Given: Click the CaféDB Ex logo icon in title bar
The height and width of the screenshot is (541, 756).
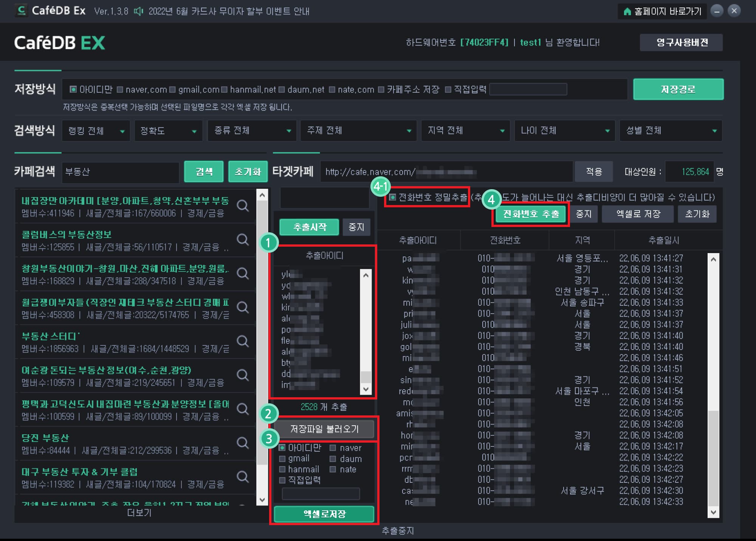Looking at the screenshot, I should click(22, 11).
